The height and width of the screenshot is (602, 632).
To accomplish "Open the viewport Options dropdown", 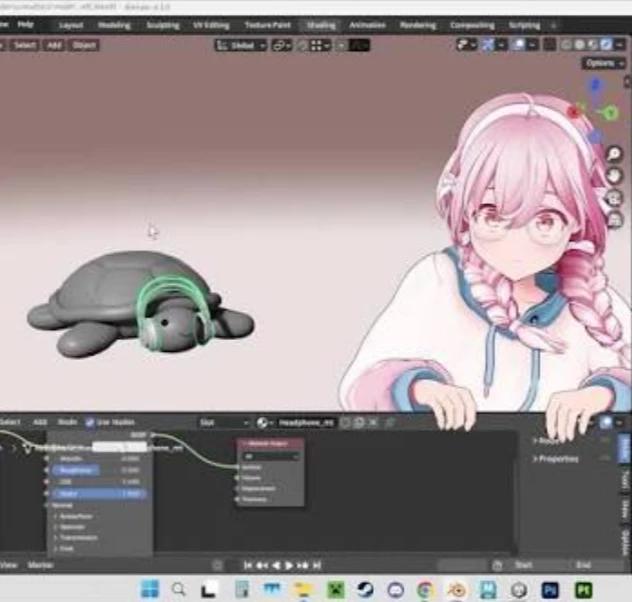I will pos(603,63).
